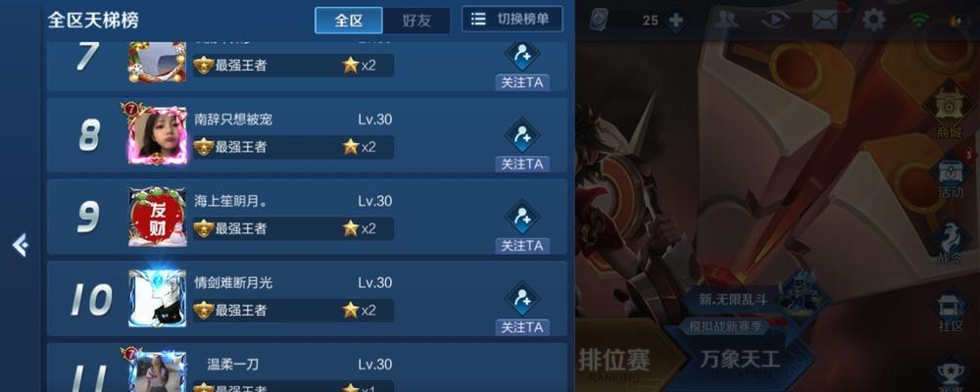
Task: Click the plus icon beside 25
Action: point(675,21)
